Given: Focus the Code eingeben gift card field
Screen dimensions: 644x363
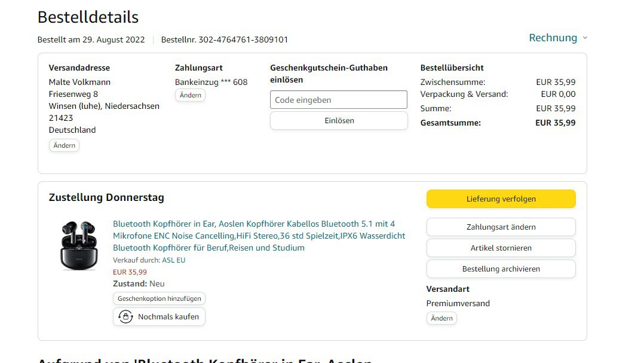Looking at the screenshot, I should (338, 100).
